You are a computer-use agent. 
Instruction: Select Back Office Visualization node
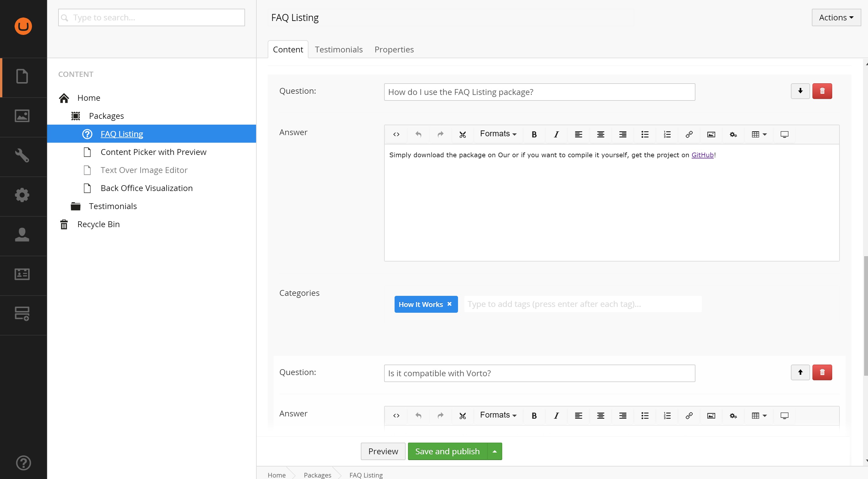coord(147,188)
